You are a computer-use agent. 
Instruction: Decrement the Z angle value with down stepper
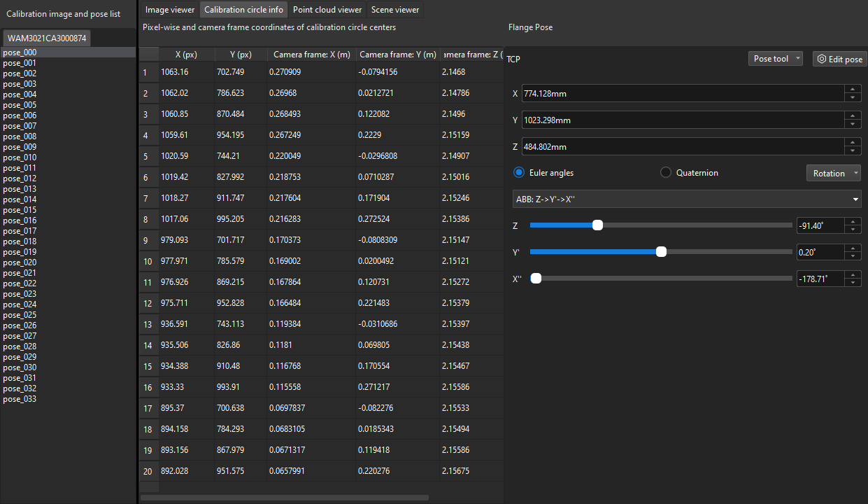tap(853, 228)
